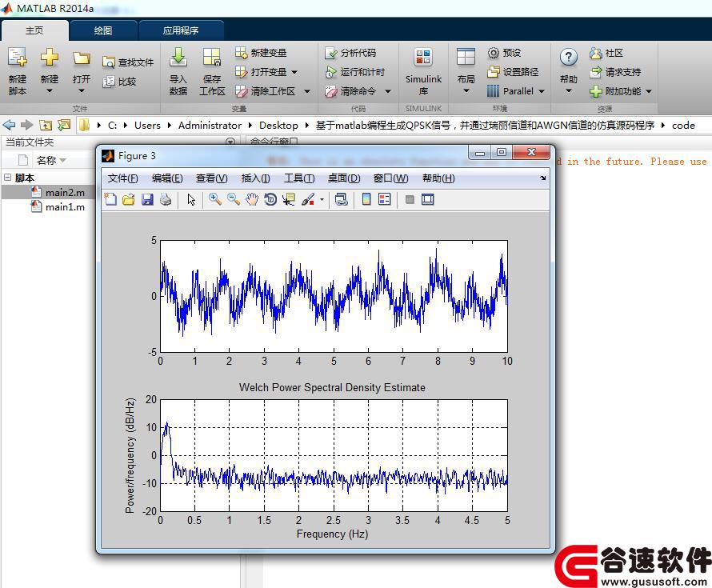The height and width of the screenshot is (588, 712).
Task: Expand Add-Ons (附加功能) dropdown
Action: click(649, 91)
